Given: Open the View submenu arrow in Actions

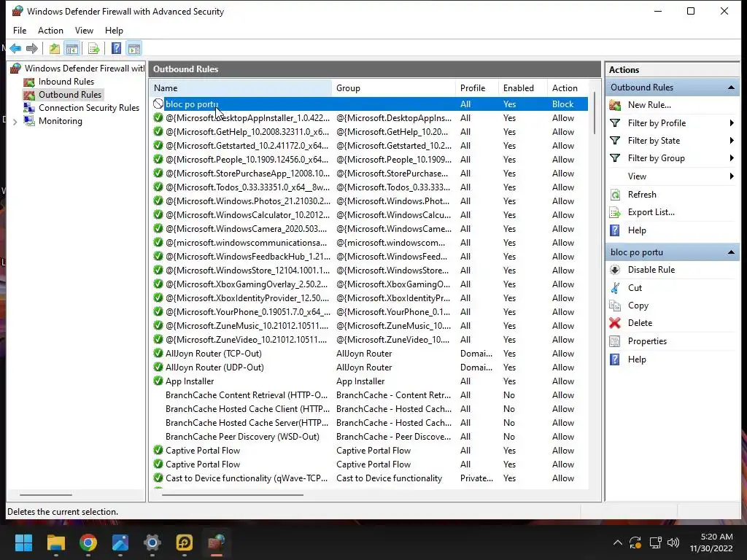Looking at the screenshot, I should [732, 176].
